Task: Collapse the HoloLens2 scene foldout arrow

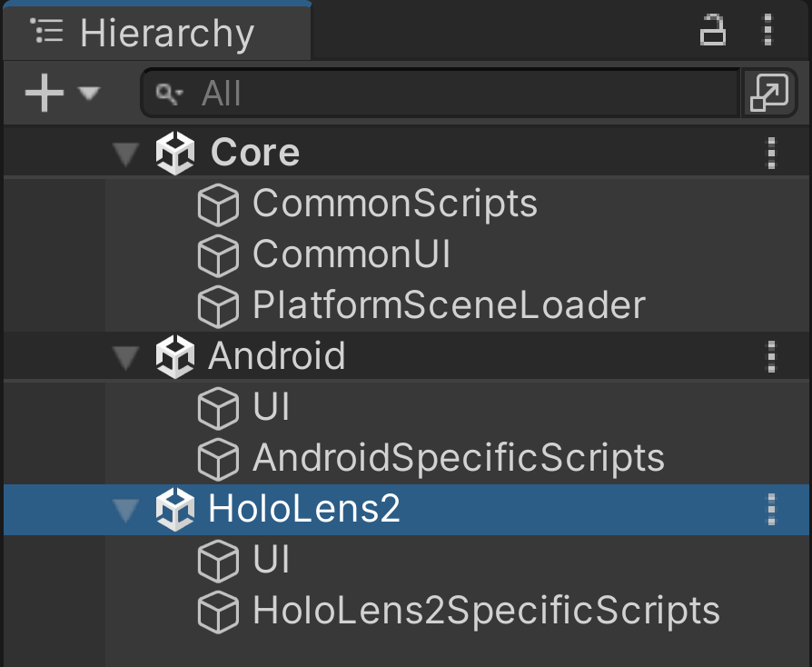Action: [126, 510]
